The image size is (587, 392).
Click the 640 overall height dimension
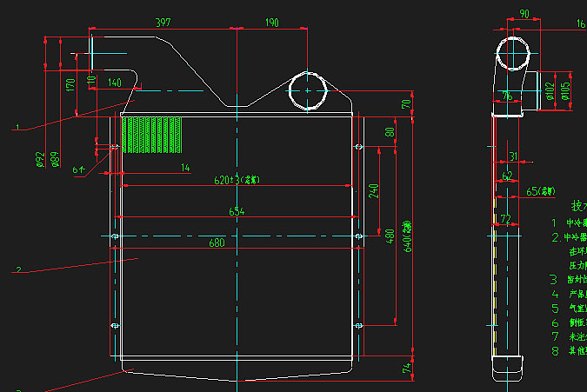pos(407,235)
